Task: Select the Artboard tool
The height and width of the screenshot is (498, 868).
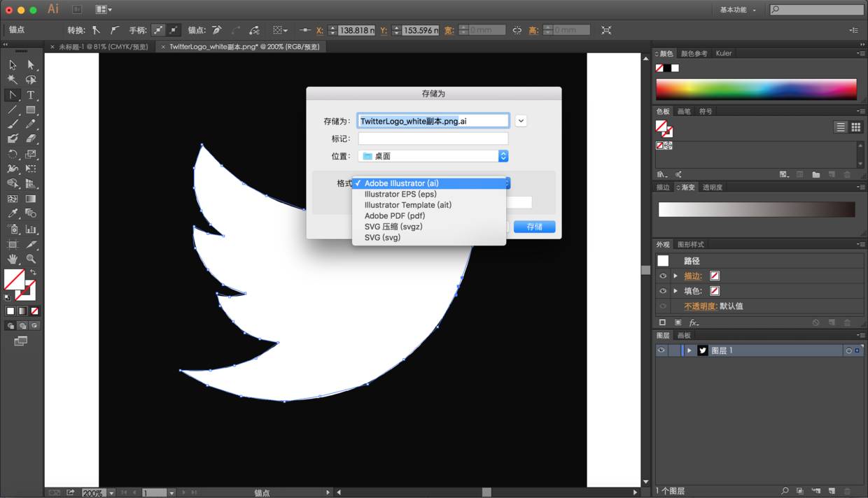Action: pos(13,244)
